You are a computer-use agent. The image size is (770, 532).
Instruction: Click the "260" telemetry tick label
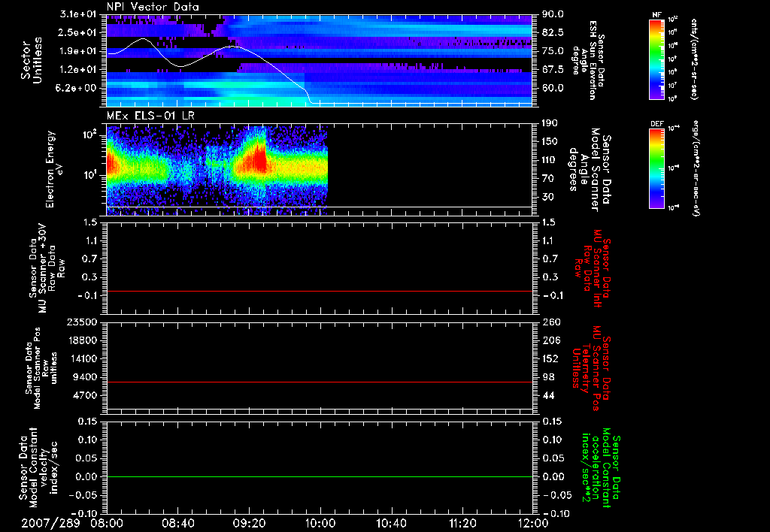(x=550, y=322)
